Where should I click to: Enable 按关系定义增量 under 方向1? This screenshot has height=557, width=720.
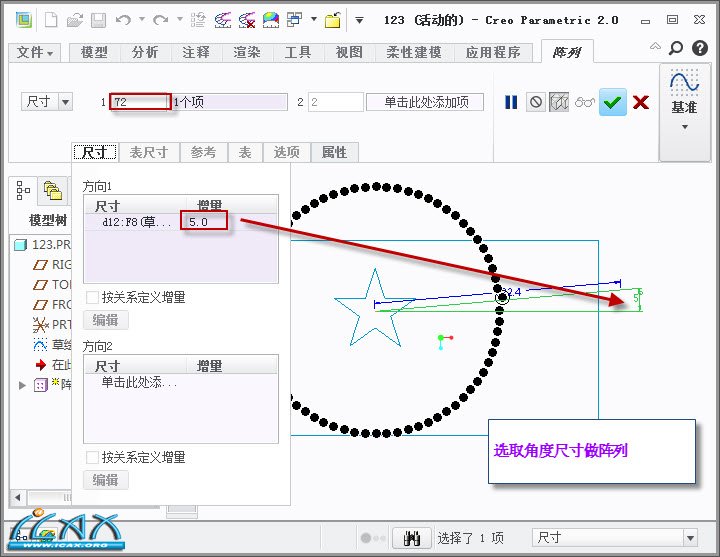point(92,298)
